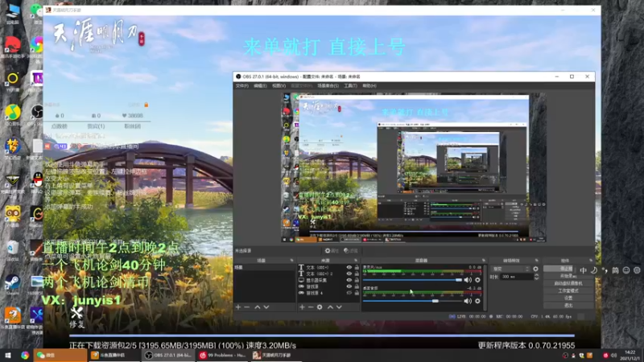Open the WeChat desktop shortcut

(36, 12)
